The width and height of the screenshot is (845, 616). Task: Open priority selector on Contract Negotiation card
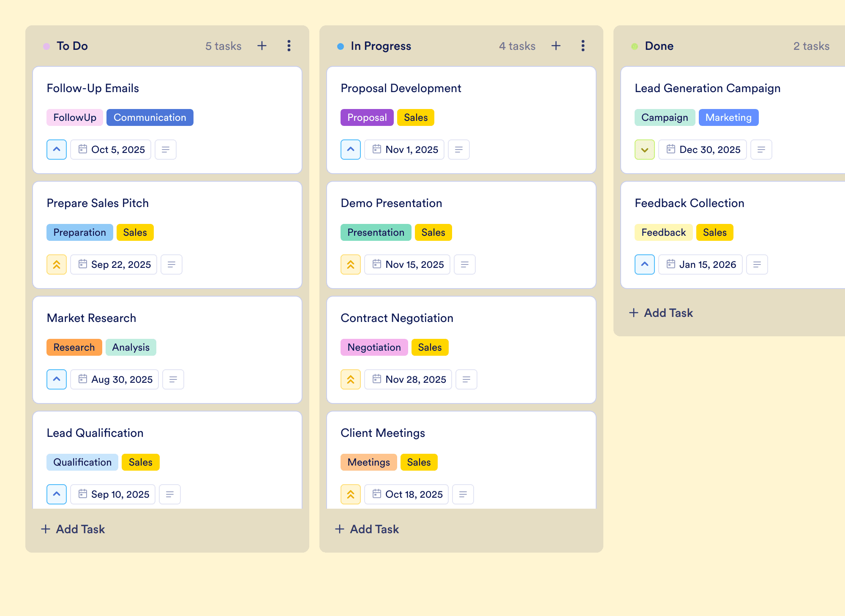[x=351, y=379]
